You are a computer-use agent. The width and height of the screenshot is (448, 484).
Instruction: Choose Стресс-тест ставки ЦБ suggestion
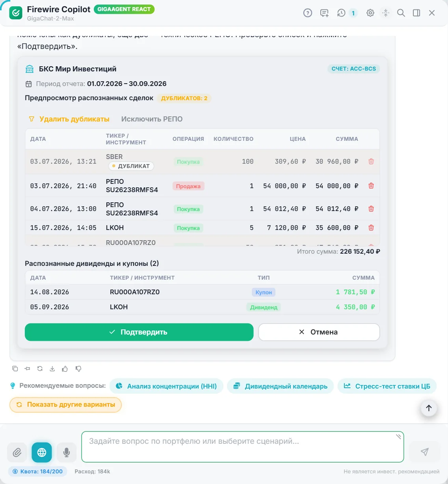pyautogui.click(x=387, y=386)
